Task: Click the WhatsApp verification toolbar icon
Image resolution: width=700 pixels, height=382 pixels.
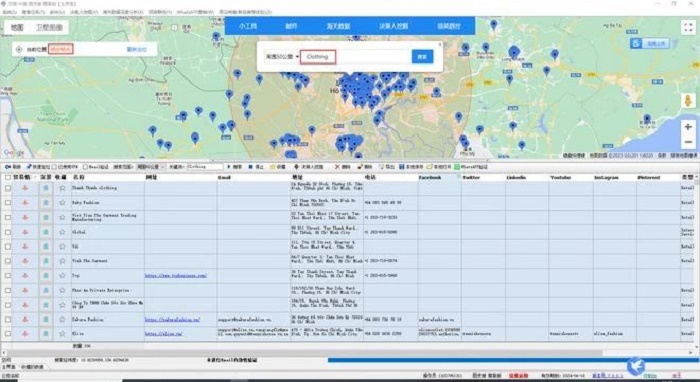Action: [457, 167]
